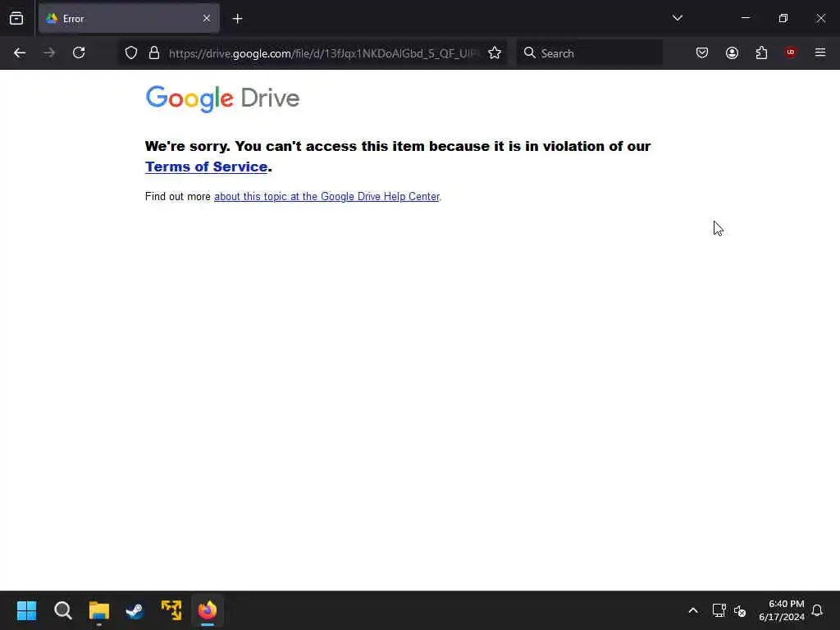Restore down the Firefox window

[x=783, y=18]
